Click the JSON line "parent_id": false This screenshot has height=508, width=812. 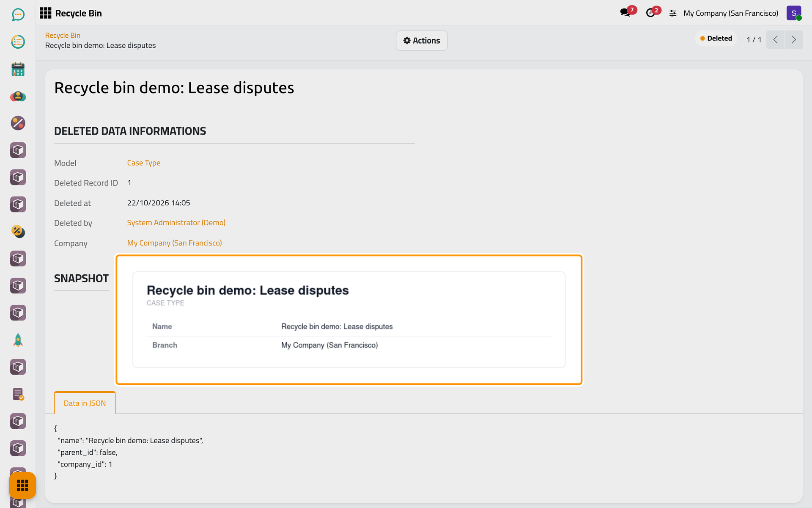click(x=88, y=453)
